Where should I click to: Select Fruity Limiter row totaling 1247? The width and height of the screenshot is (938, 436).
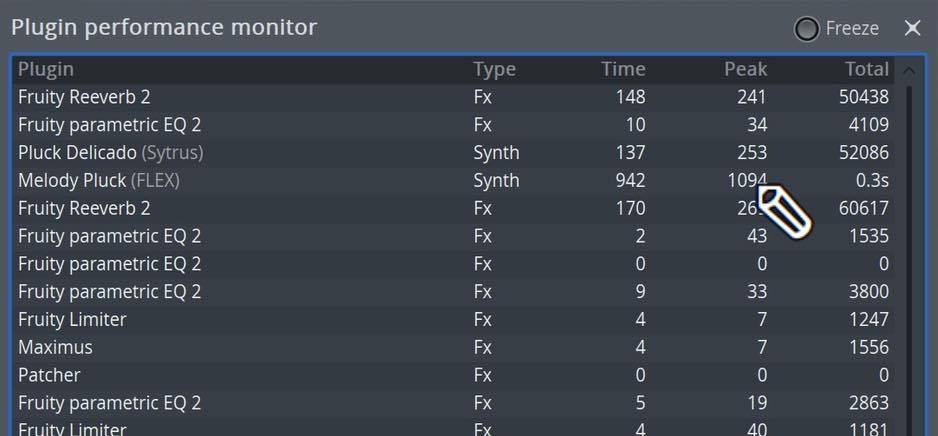[x=453, y=320]
